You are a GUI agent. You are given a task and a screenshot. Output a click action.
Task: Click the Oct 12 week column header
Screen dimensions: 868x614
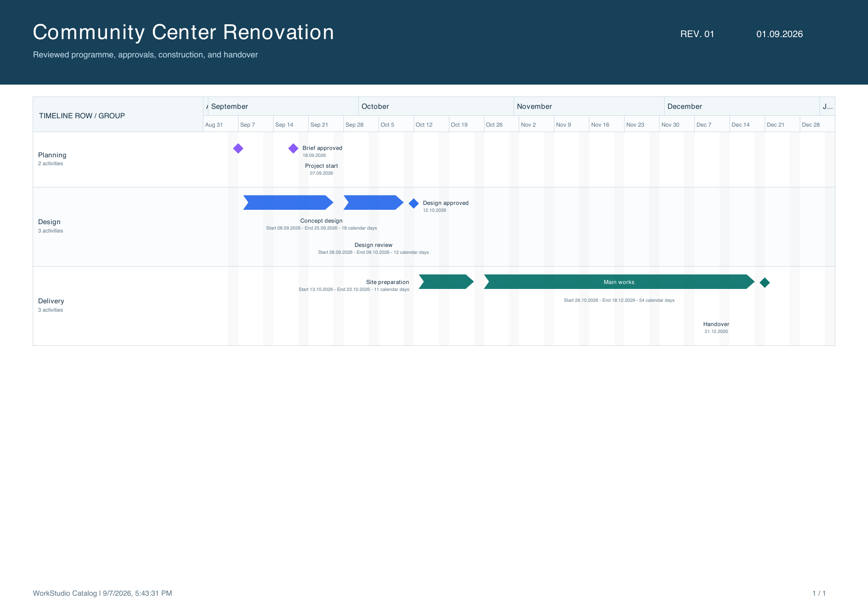click(431, 124)
